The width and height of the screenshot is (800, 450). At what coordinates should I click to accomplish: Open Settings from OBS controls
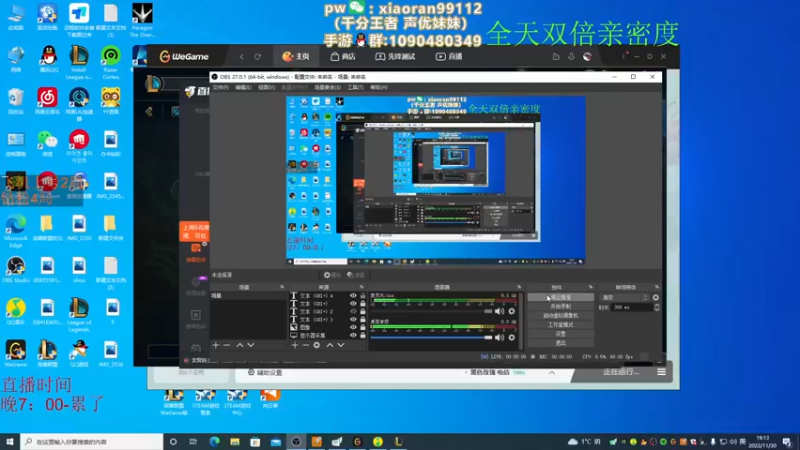click(561, 334)
